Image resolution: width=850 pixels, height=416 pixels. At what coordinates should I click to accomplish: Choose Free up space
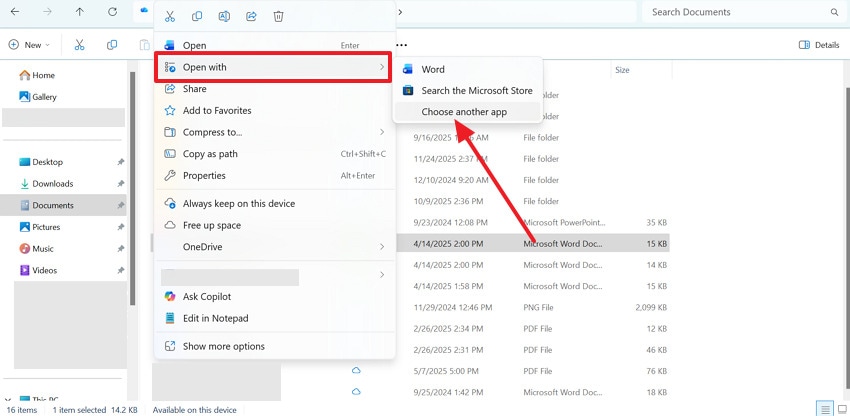click(275, 226)
